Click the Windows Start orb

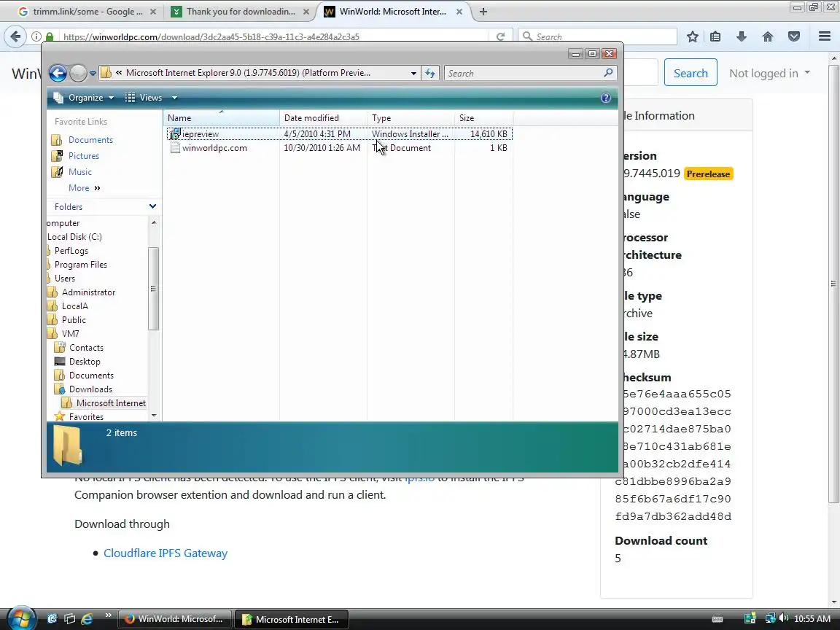[x=20, y=619]
